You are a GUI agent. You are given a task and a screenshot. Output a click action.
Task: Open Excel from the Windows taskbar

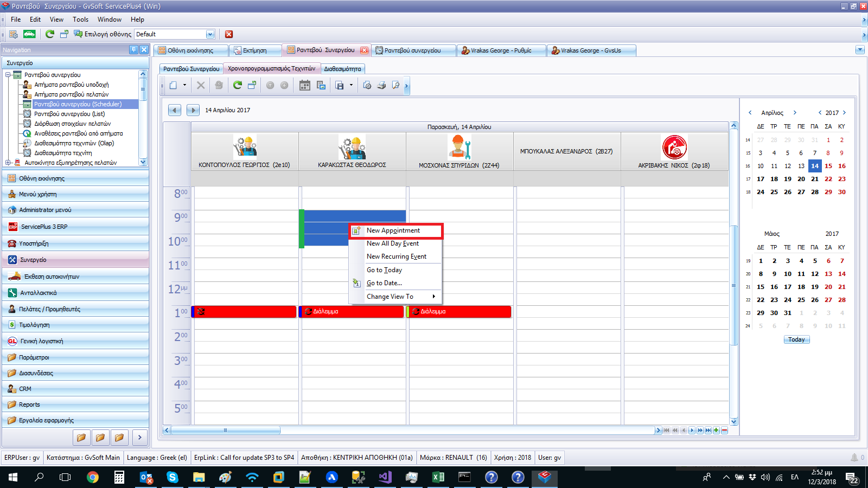point(438,477)
